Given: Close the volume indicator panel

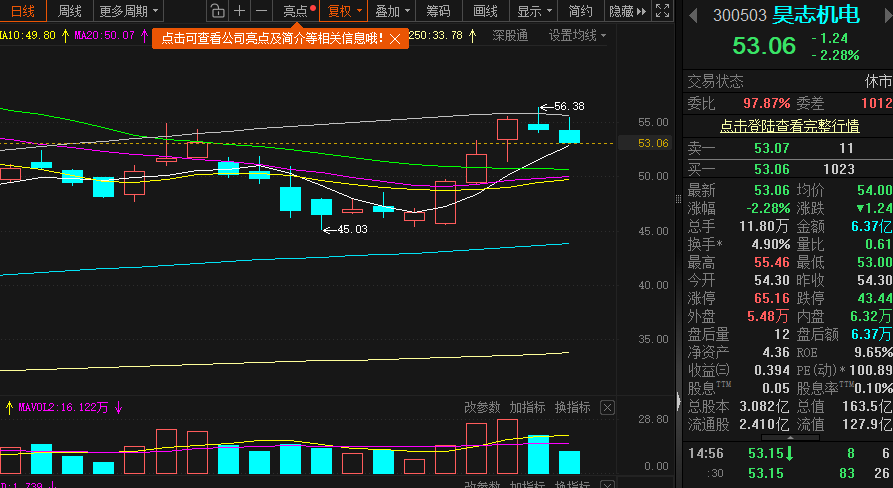Looking at the screenshot, I should (x=608, y=408).
